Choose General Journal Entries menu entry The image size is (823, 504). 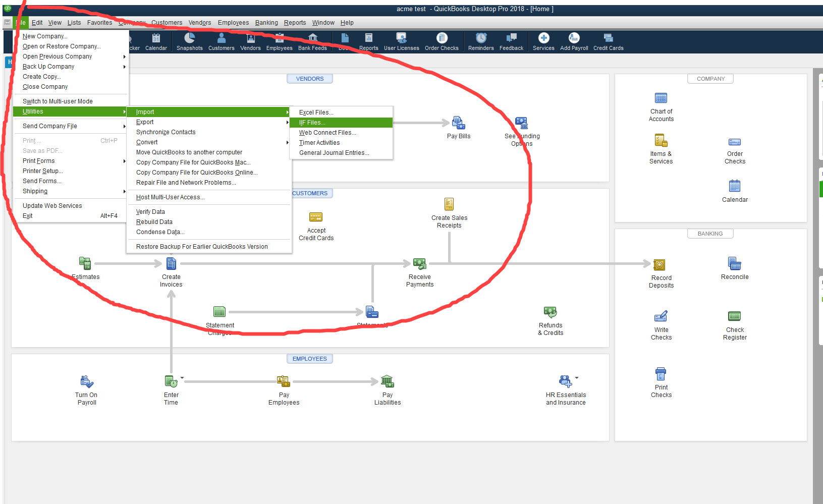[x=341, y=153]
